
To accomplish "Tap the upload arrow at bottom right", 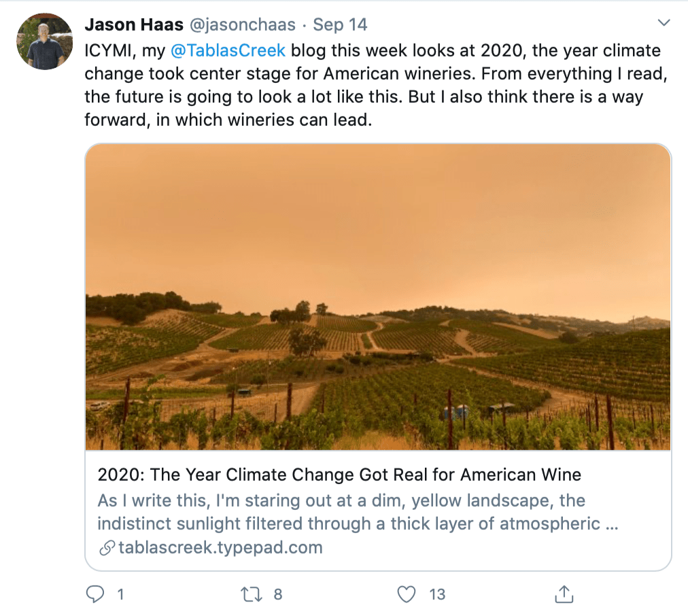I will pyautogui.click(x=563, y=594).
